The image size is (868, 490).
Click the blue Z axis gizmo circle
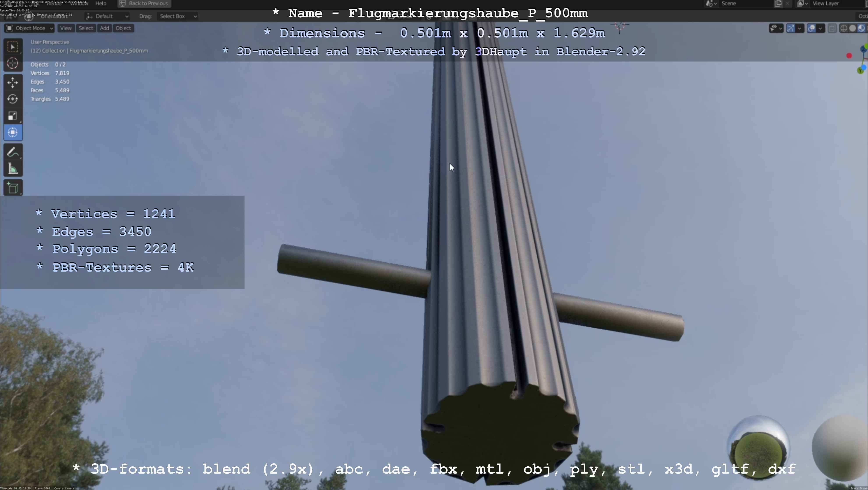[863, 49]
